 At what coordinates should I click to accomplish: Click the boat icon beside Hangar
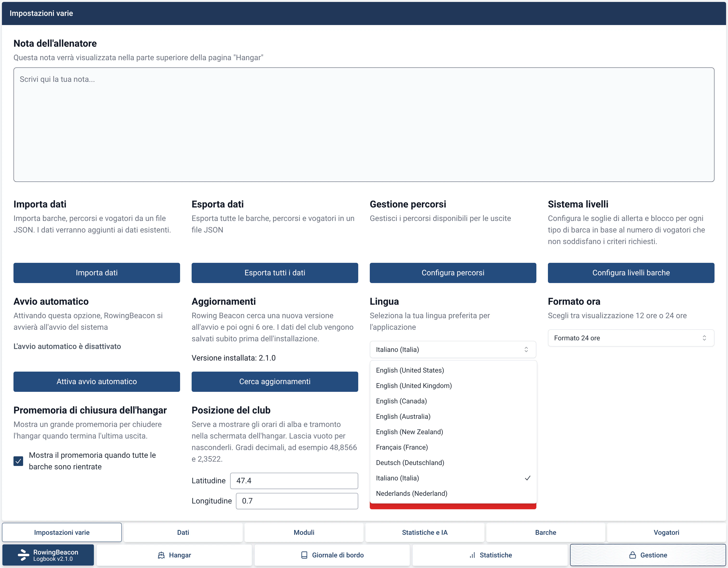161,555
